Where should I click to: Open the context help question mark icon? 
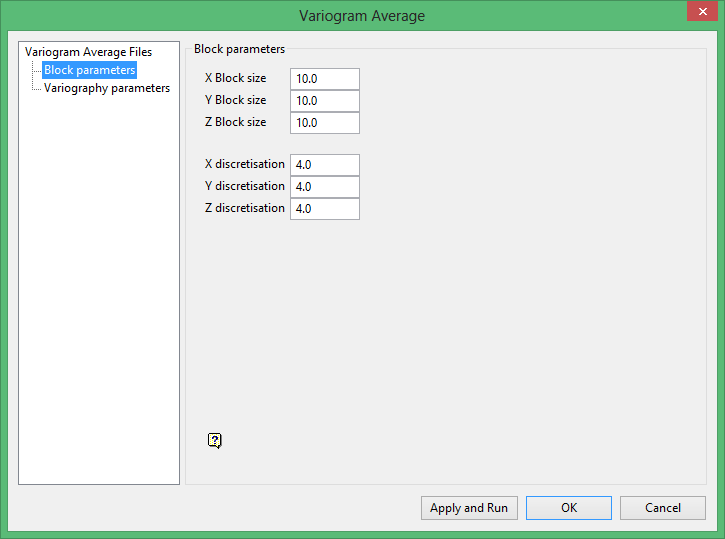click(x=215, y=441)
